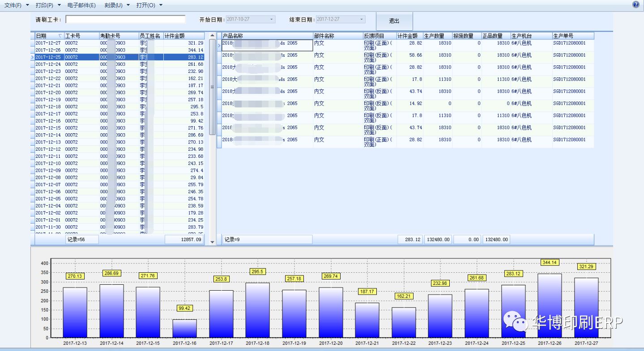This screenshot has width=644, height=351.
Task: Click the 员工姓名 column header
Action: pos(151,36)
